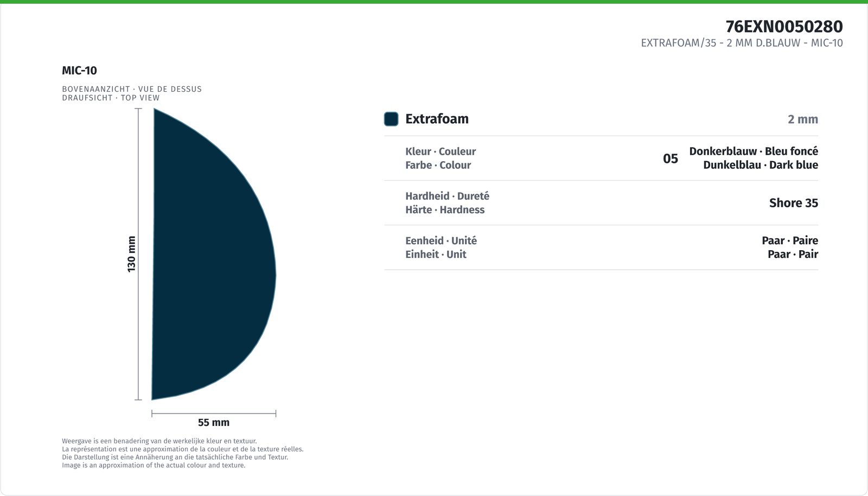Click the 2 mm thickness value
The image size is (868, 496).
803,119
